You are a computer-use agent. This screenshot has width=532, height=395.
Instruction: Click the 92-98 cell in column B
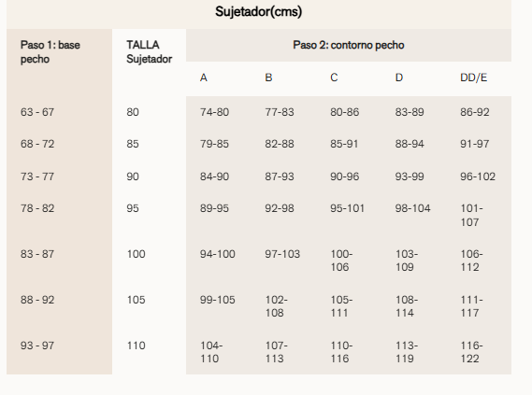click(x=280, y=208)
